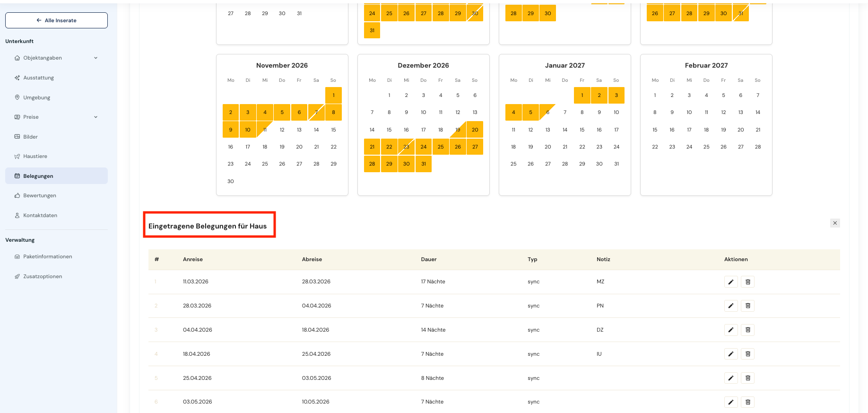Expand the Preise submenu chevron
Viewport: 868px width, 413px height.
click(95, 117)
